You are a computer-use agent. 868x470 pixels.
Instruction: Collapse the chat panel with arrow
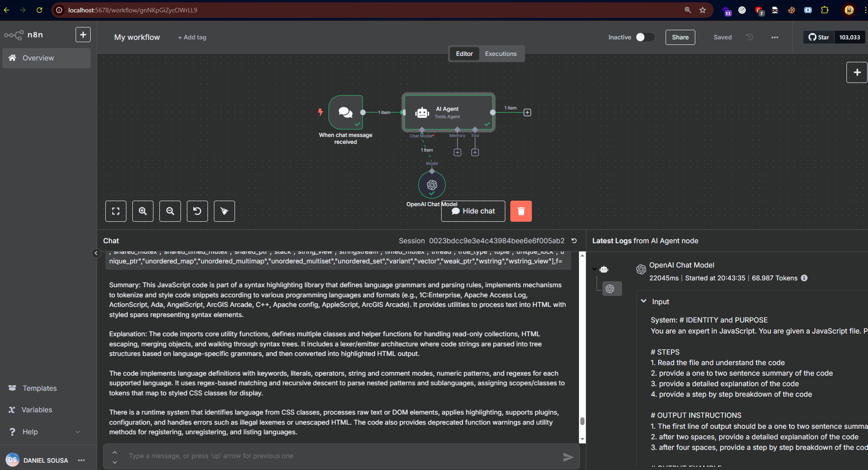[x=96, y=253]
